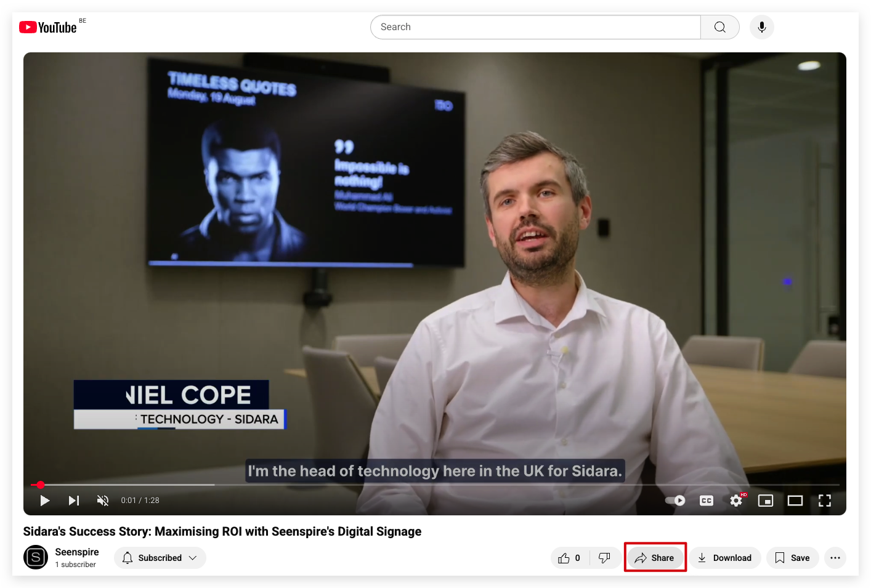This screenshot has width=871, height=588.
Task: Click the '1 subscriber' count text
Action: pyautogui.click(x=76, y=565)
